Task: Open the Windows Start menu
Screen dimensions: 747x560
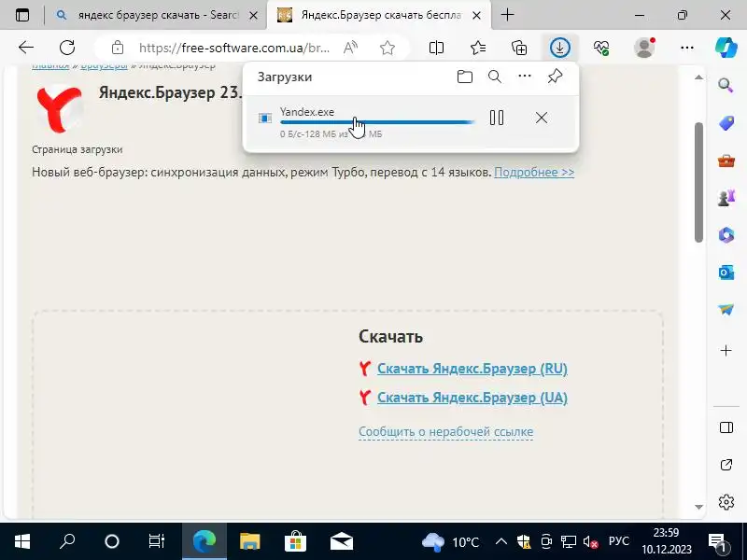Action: [21, 541]
